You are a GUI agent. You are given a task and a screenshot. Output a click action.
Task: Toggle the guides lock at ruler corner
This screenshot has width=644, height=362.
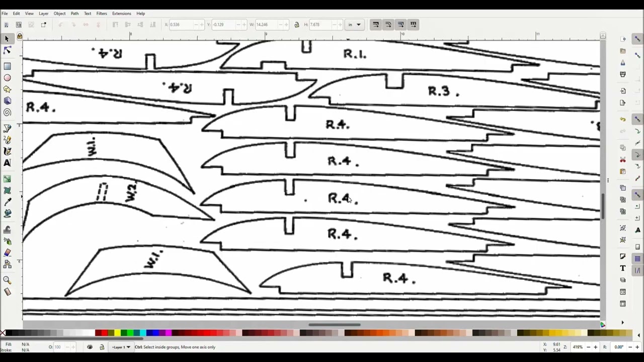click(20, 36)
